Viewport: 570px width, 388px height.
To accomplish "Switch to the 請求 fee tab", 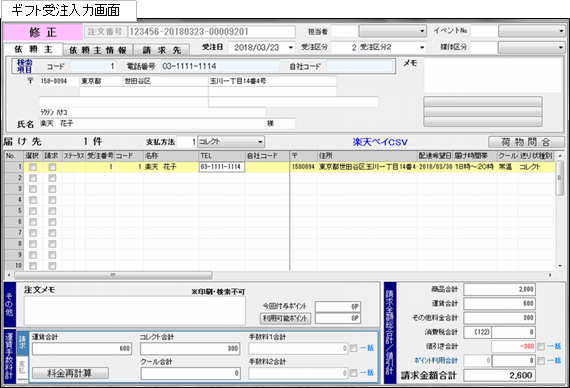I will 23,343.
